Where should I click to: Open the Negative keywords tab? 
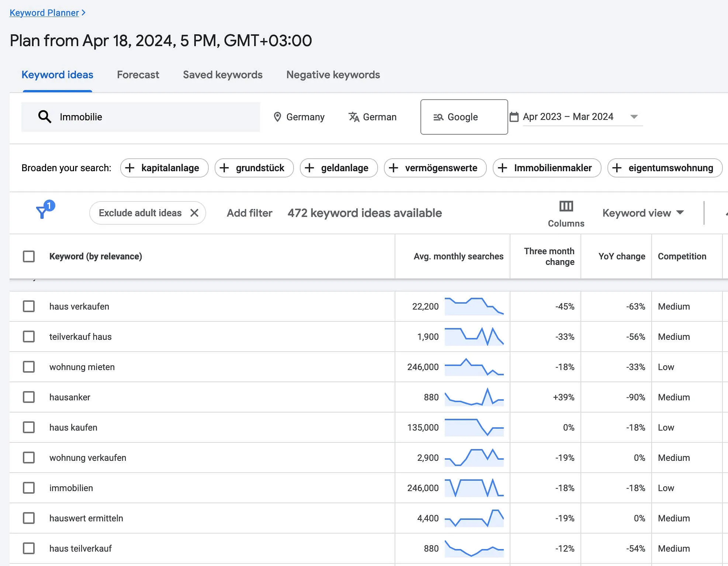point(333,75)
